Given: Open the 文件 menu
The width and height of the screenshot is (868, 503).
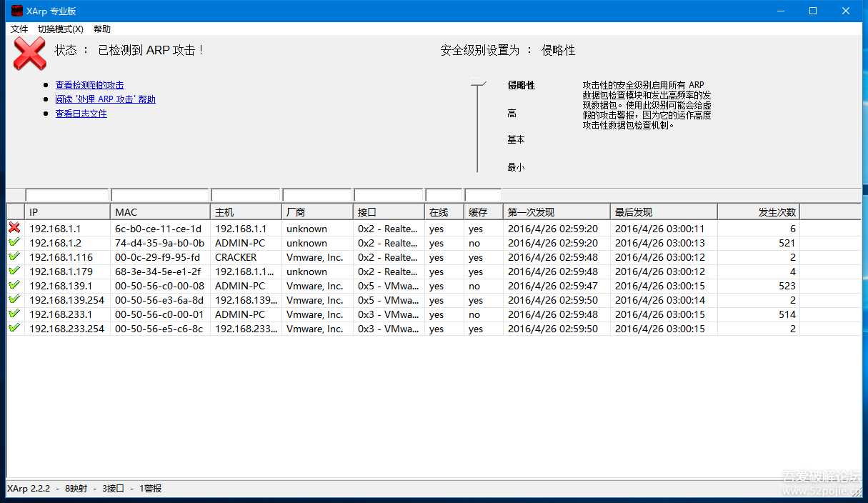Looking at the screenshot, I should (19, 29).
